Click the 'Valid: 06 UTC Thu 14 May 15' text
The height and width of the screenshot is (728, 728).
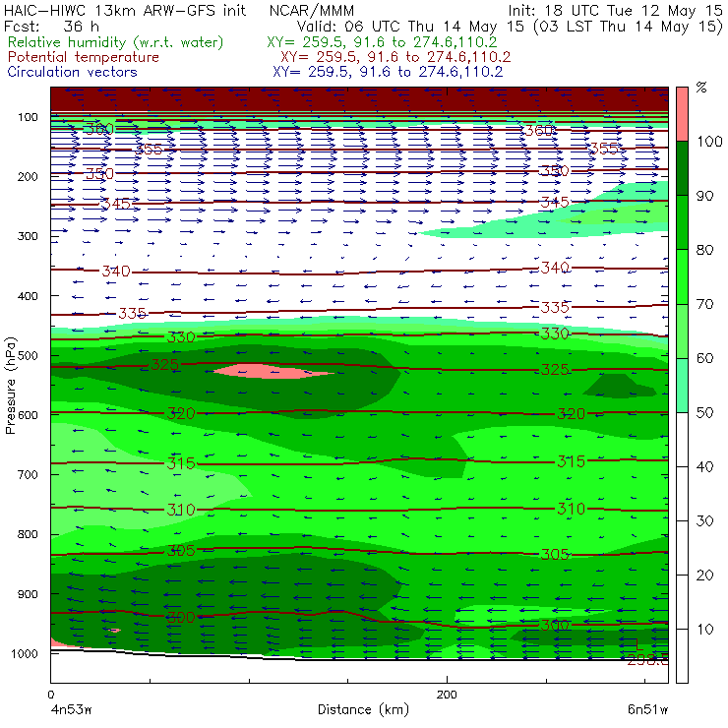[411, 26]
